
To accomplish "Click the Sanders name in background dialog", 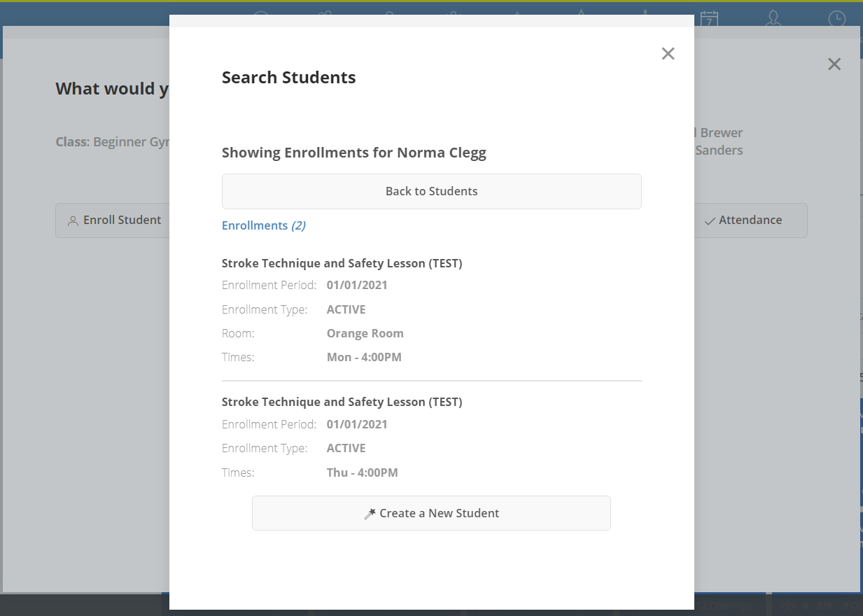I will tap(719, 150).
